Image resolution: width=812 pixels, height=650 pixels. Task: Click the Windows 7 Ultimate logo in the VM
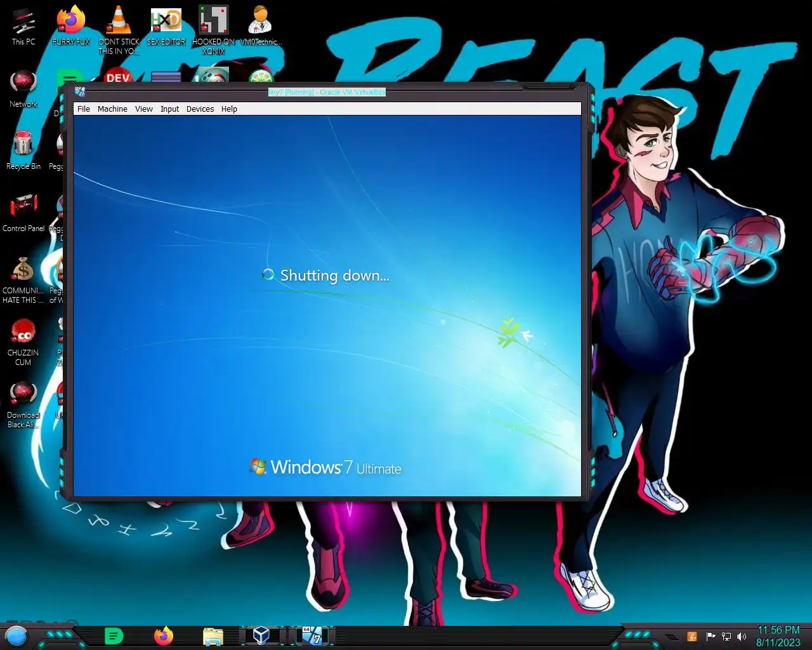[325, 468]
